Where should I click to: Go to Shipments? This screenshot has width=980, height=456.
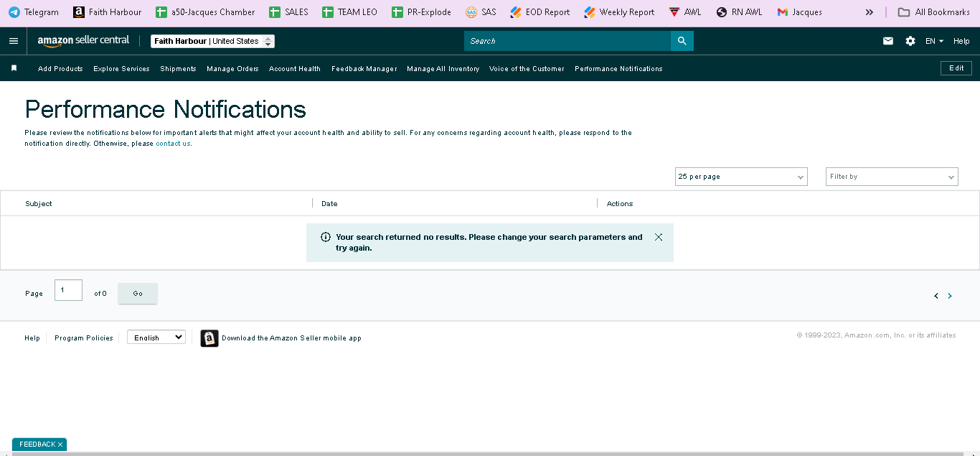178,69
